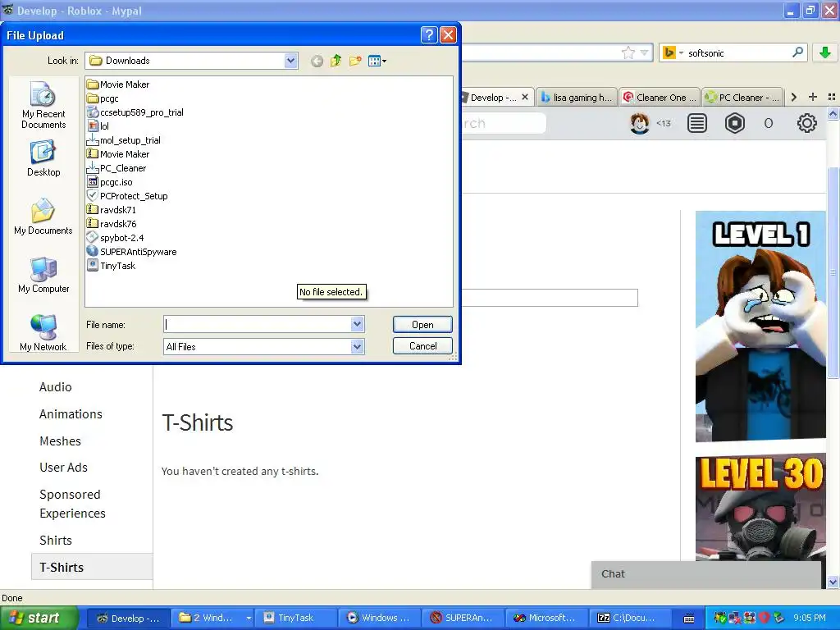Viewport: 840px width, 630px height.
Task: Switch to SUPERAntiSpyware taskbar item
Action: pos(463,618)
